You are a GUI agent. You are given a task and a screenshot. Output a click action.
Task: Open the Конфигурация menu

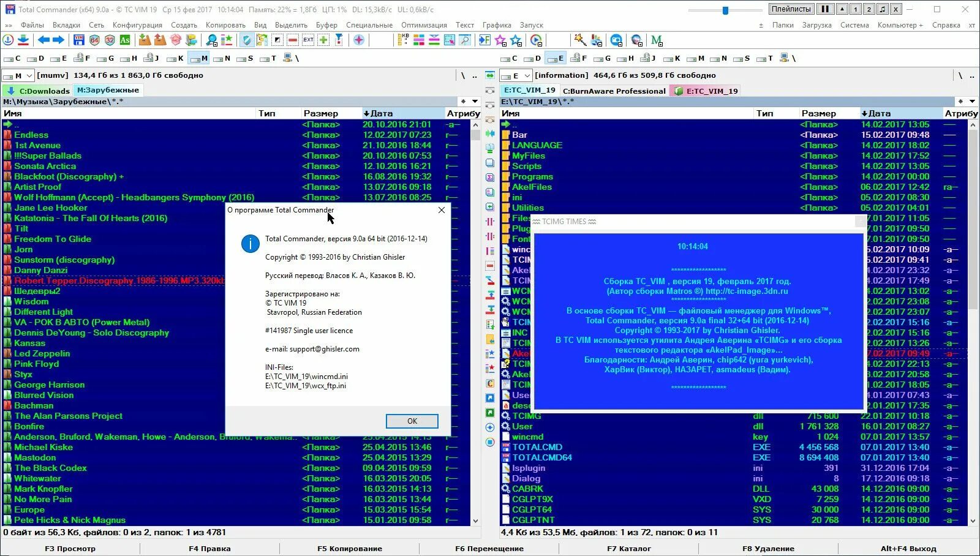[137, 25]
